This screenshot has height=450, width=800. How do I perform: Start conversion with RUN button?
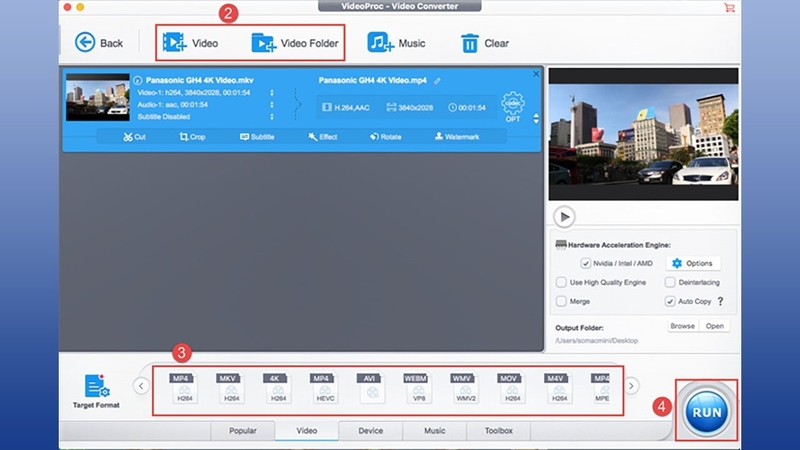pos(707,411)
